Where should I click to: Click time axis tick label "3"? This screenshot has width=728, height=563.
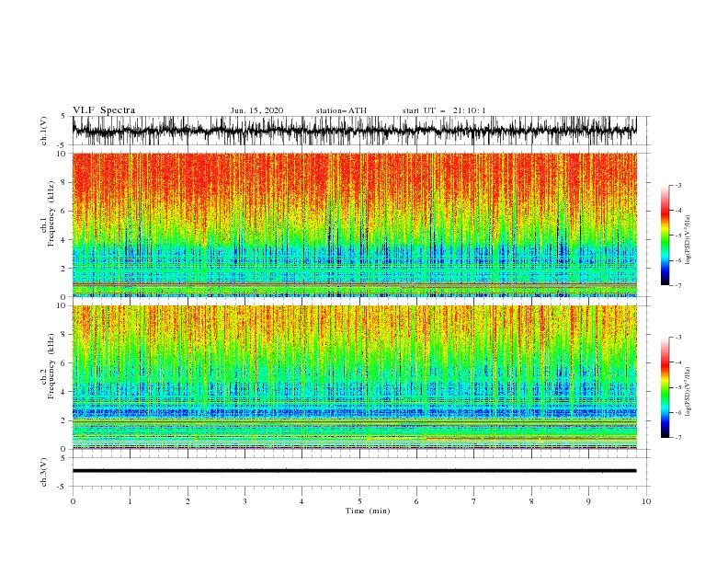point(245,501)
